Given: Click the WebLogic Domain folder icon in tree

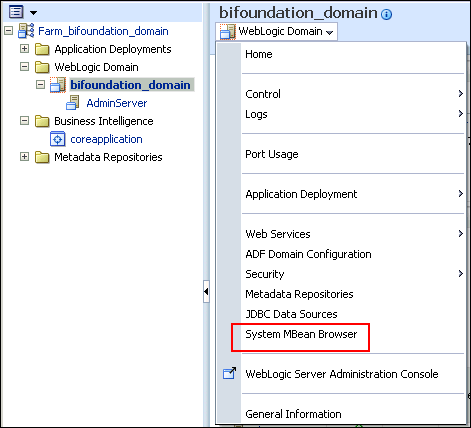Looking at the screenshot, I should (x=42, y=67).
